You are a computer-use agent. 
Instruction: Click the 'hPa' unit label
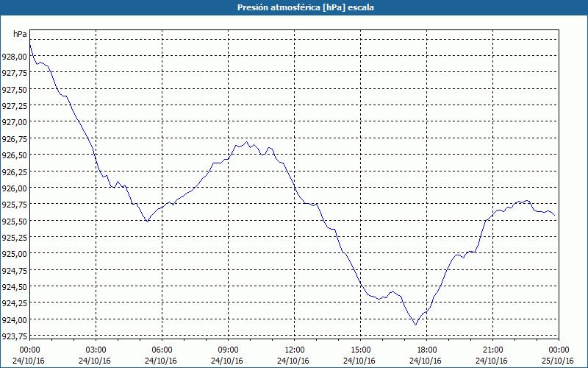20,34
